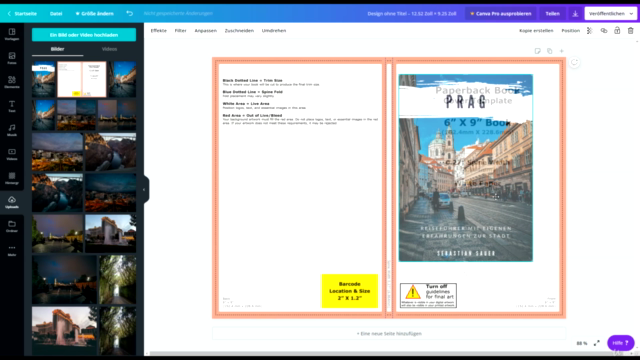Screen dimensions: 640x360
Task: Click the Turn off guidelines warning box
Action: click(x=428, y=295)
